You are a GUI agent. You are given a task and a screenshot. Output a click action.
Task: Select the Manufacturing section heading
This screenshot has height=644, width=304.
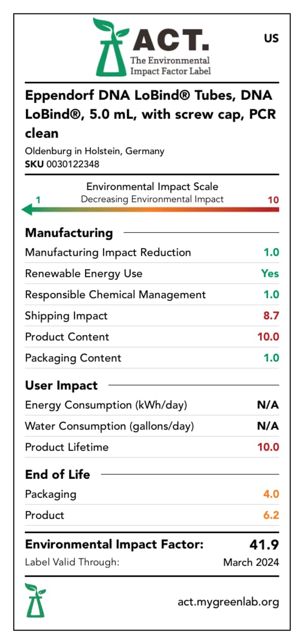point(69,233)
